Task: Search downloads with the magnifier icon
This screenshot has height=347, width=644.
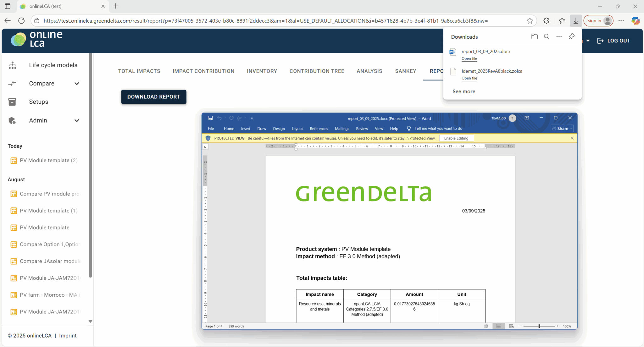Action: click(x=547, y=37)
